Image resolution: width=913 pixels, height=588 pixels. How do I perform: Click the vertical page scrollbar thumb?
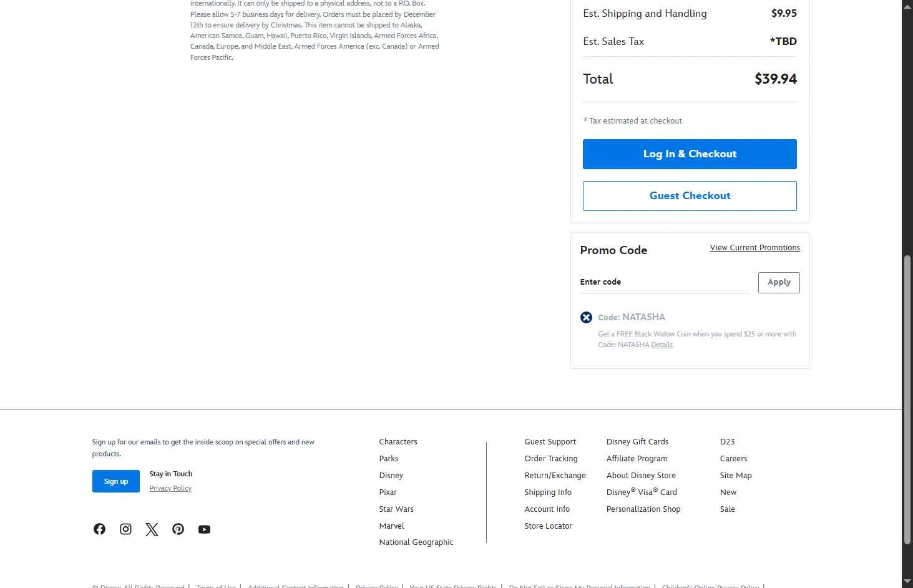coord(907,399)
